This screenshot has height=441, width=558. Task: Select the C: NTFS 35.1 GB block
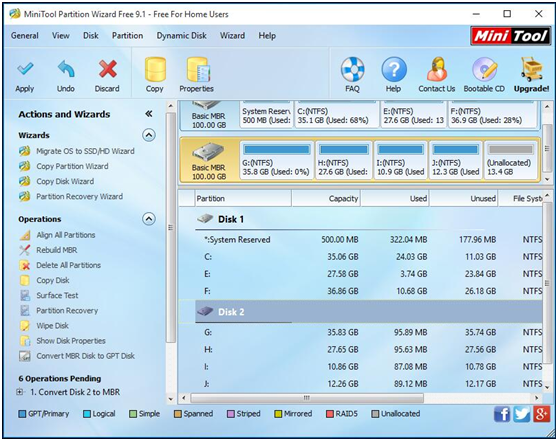tap(336, 115)
